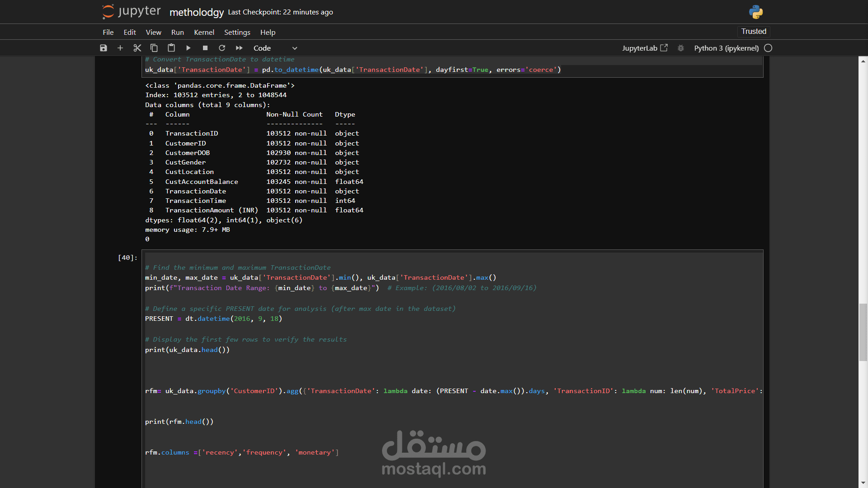This screenshot has width=868, height=488.
Task: Paste cell from clipboard icon
Action: click(171, 48)
